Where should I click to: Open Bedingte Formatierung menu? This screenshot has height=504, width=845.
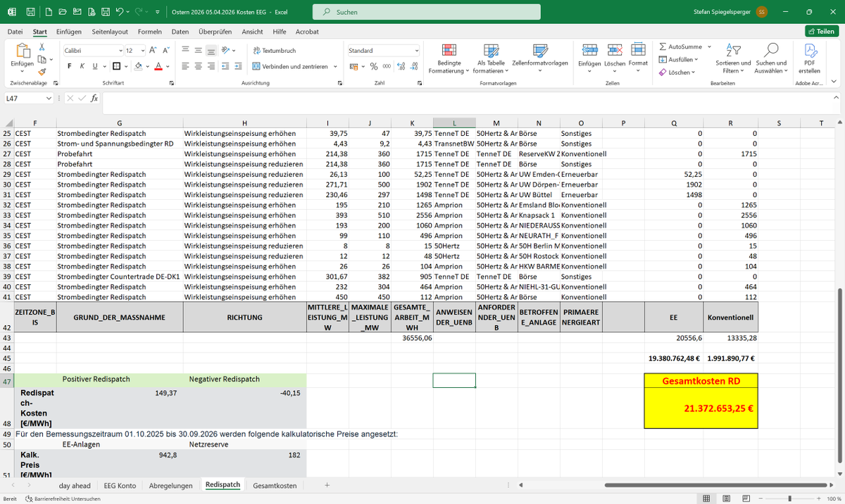click(x=449, y=58)
